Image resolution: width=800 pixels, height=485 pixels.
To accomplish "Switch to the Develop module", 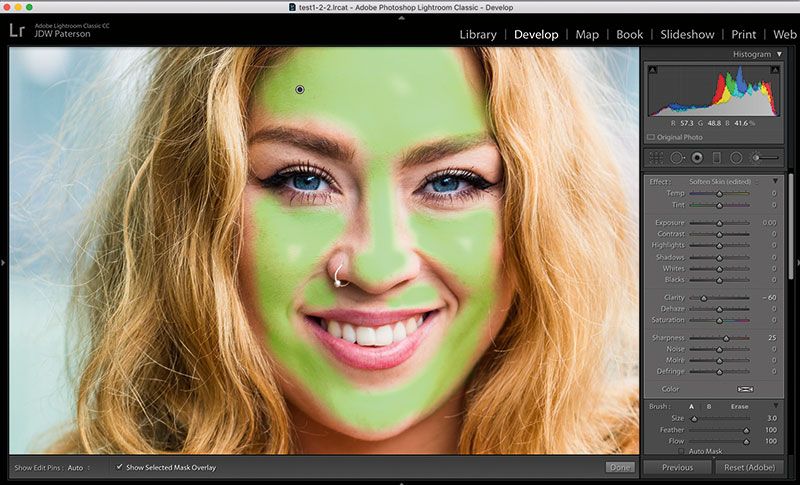I will point(536,35).
